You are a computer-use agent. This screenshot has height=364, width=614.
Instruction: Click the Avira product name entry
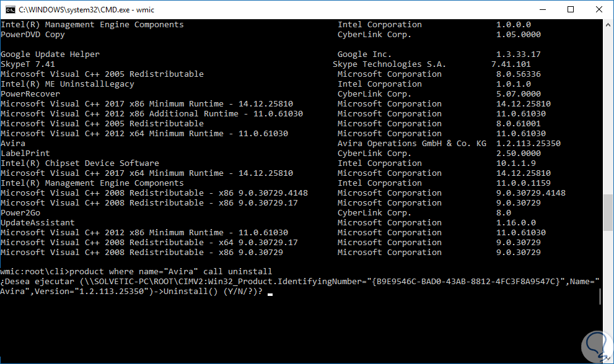(x=13, y=144)
